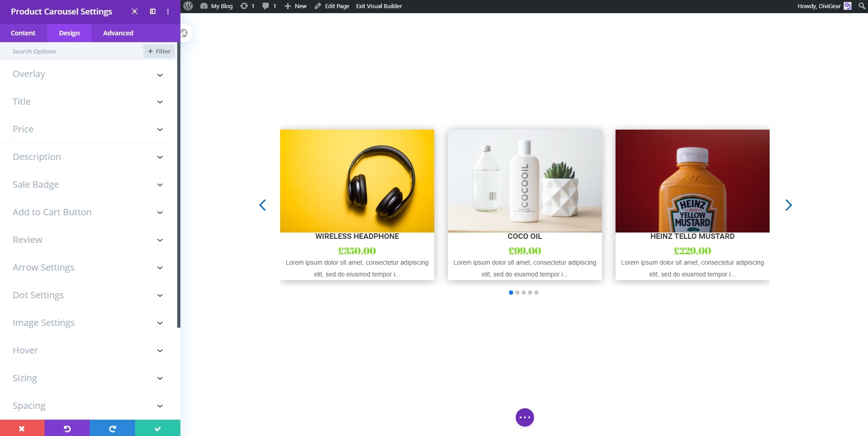This screenshot has width=868, height=436.
Task: Click Exit Visual Builder
Action: (x=379, y=6)
